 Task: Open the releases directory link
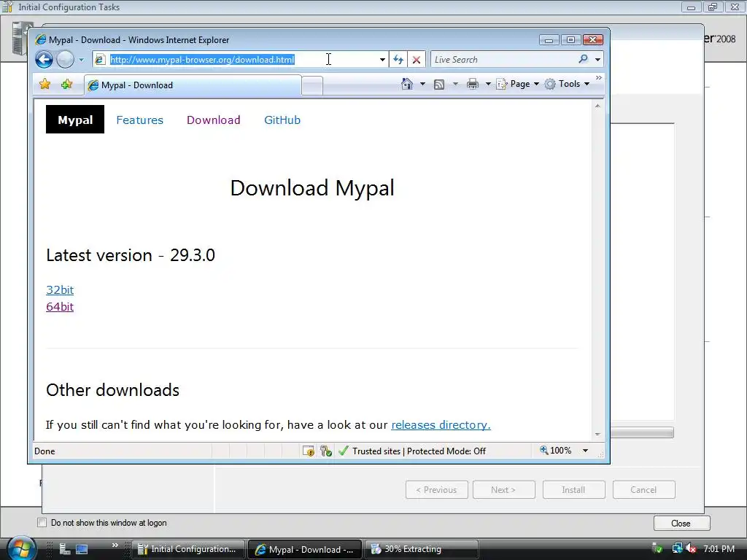coord(441,425)
